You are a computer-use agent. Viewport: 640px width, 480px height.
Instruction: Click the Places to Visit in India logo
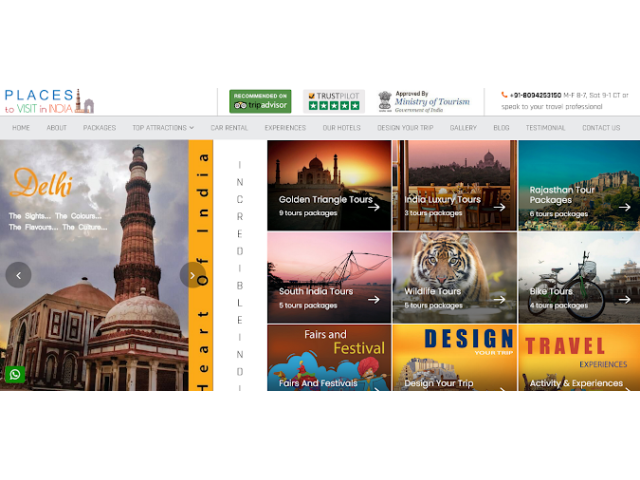[48, 100]
